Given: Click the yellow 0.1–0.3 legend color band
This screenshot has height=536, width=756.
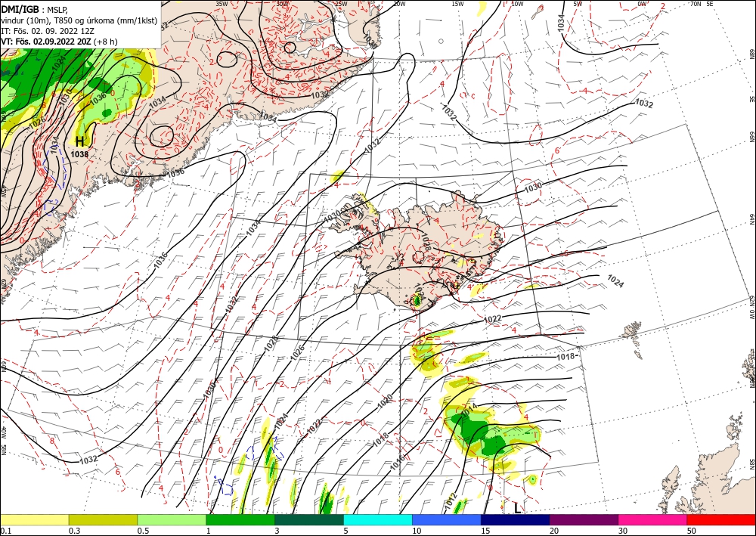Looking at the screenshot, I should [x=34, y=519].
